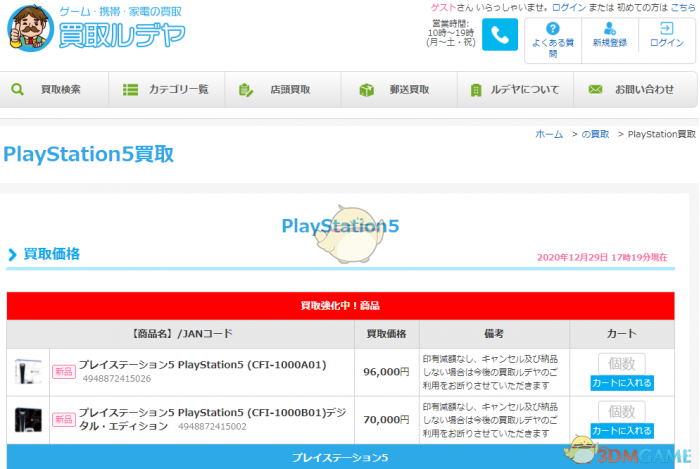Go to ホーム in the breadcrumb

point(549,134)
